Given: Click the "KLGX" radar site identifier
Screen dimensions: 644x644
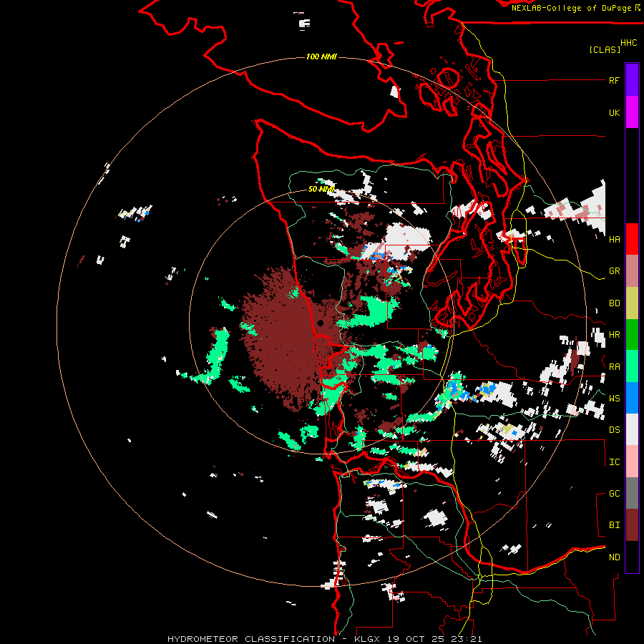Looking at the screenshot, I should pyautogui.click(x=365, y=639).
